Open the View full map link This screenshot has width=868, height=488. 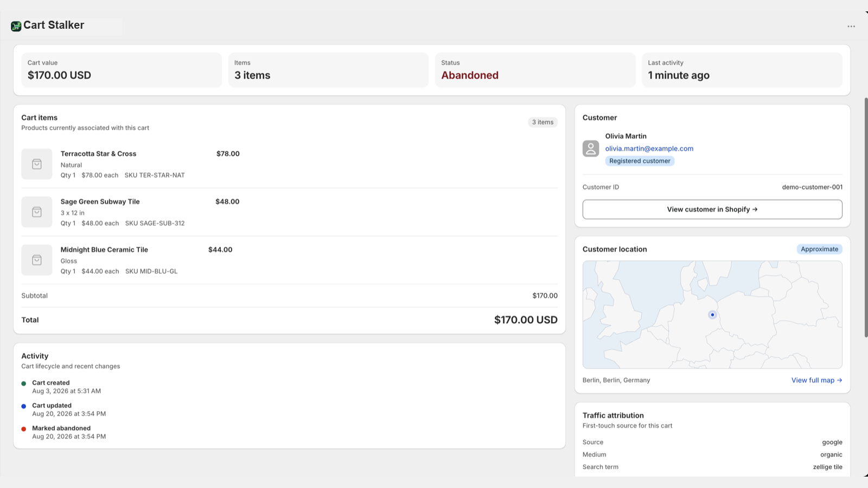click(x=816, y=380)
